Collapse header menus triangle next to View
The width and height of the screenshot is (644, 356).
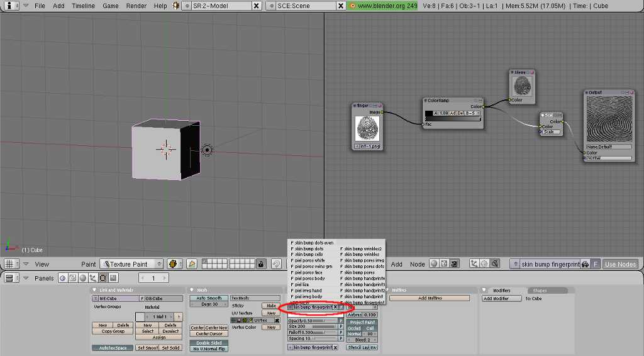click(x=26, y=264)
